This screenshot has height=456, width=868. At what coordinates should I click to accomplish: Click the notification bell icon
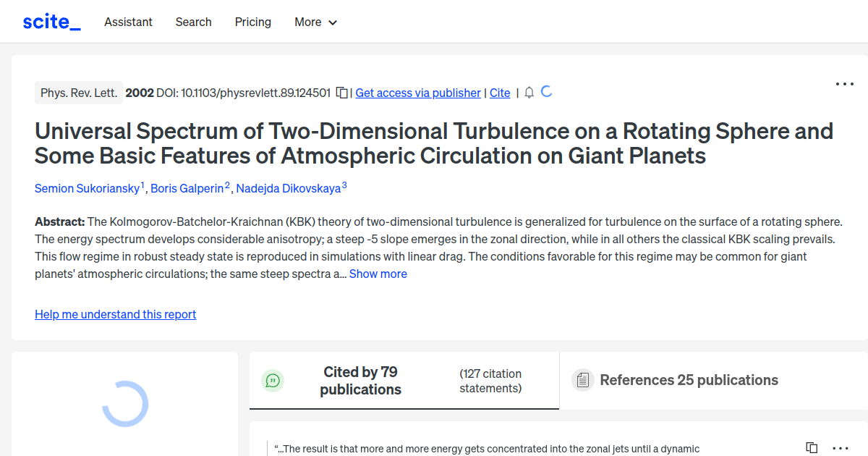[x=529, y=93]
